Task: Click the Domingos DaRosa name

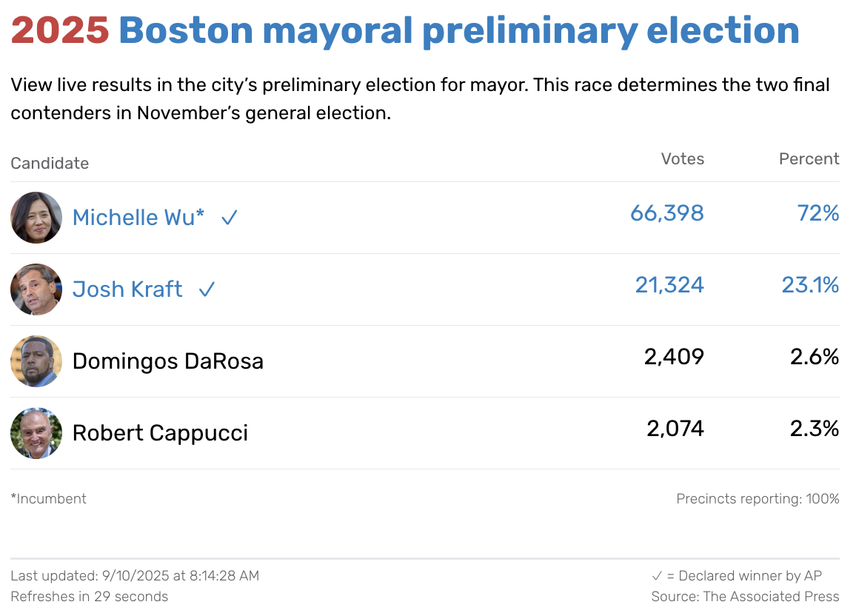Action: [168, 361]
